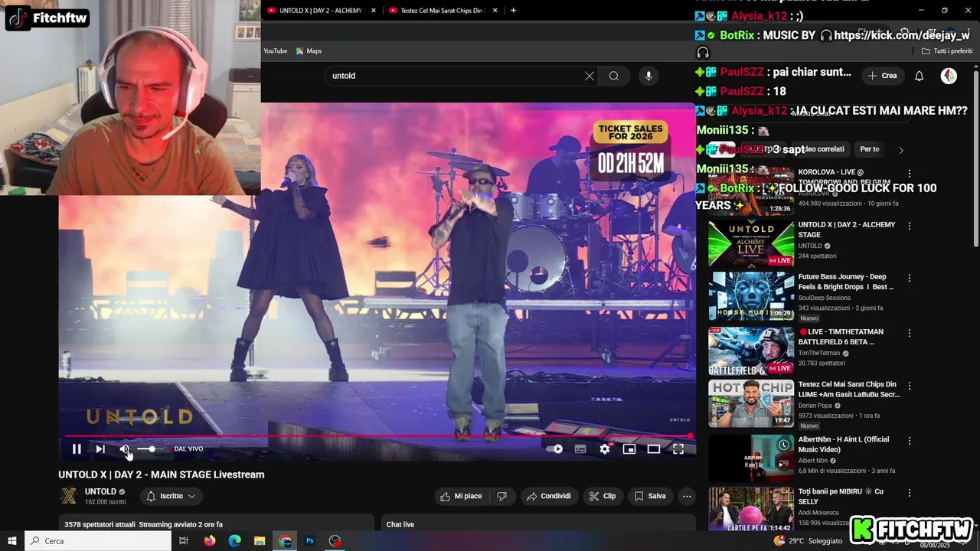The width and height of the screenshot is (980, 551).
Task: Toggle the autoplay switch in the player
Action: (x=554, y=449)
